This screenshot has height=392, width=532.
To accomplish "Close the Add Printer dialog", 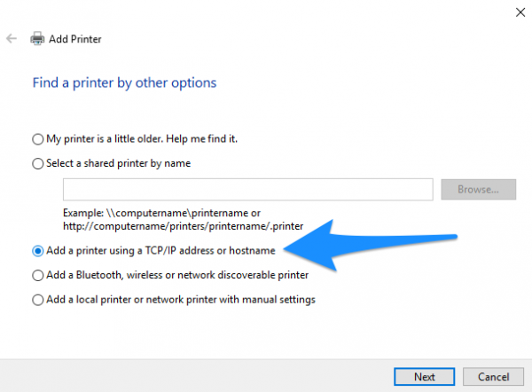I will point(520,12).
